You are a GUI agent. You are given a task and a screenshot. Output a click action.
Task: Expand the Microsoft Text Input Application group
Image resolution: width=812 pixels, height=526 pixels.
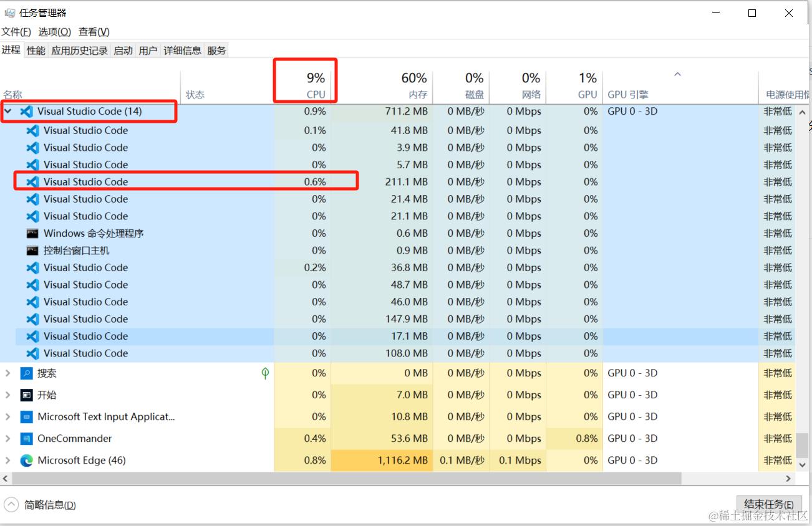click(8, 417)
